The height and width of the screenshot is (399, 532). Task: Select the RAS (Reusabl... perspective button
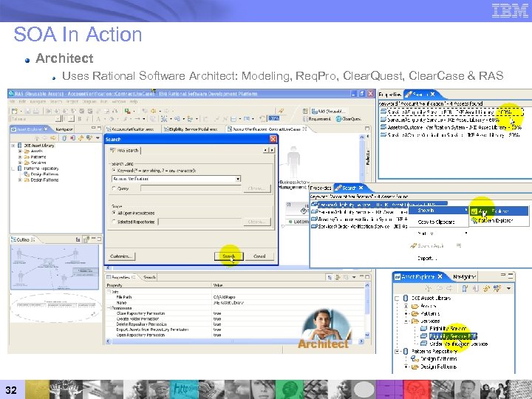329,111
